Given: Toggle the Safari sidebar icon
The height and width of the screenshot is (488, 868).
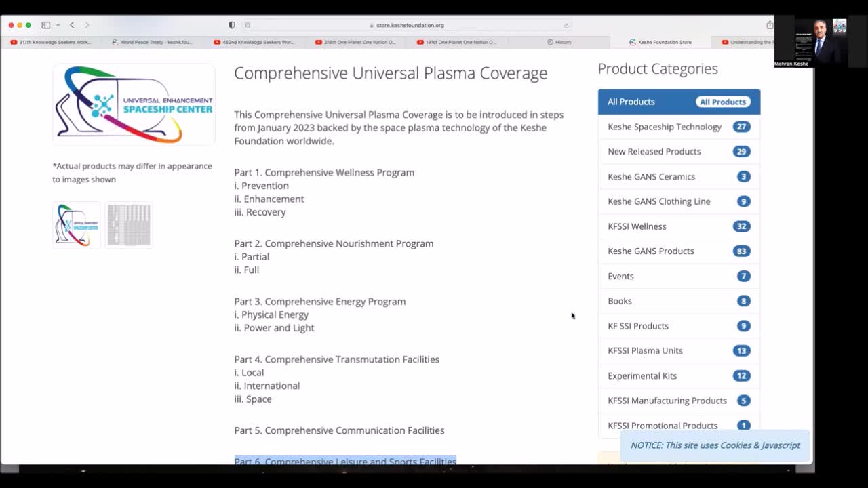Looking at the screenshot, I should point(46,25).
